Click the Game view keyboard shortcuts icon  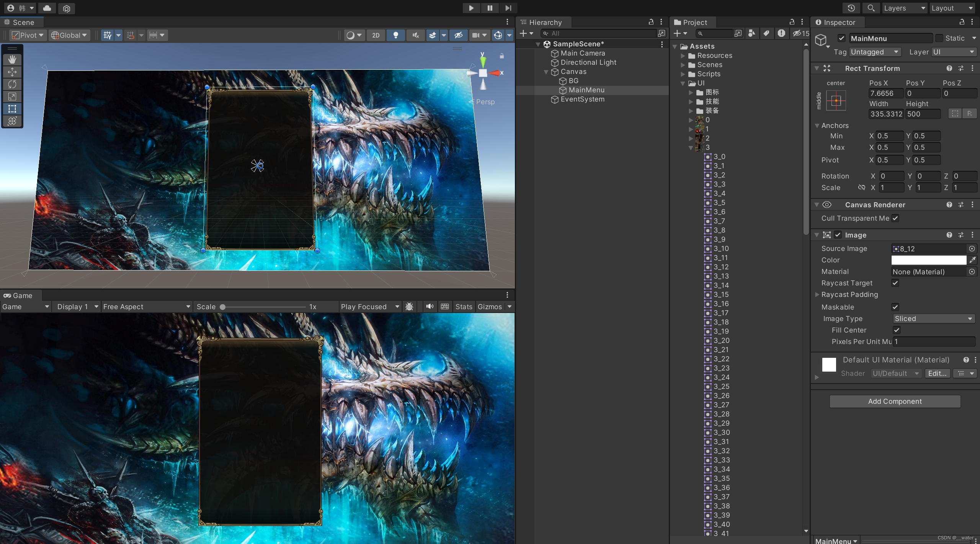[x=445, y=306]
